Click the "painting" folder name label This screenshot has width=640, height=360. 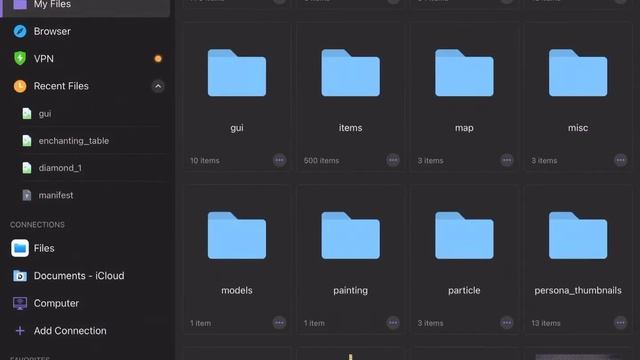(350, 291)
